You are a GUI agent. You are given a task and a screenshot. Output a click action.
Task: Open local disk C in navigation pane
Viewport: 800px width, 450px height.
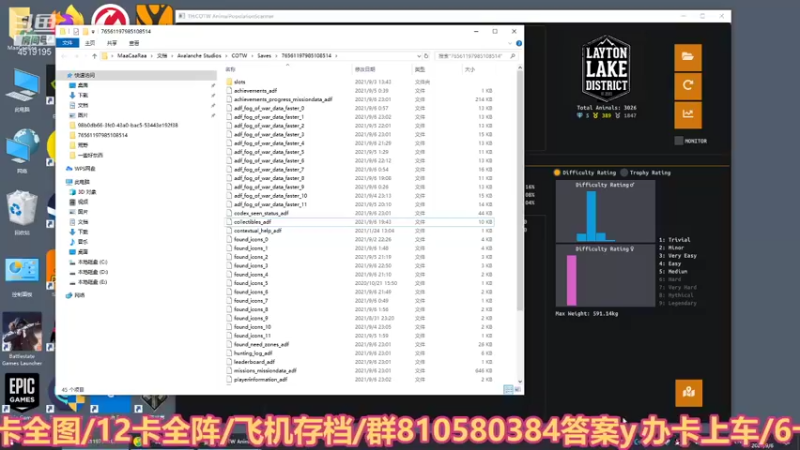pos(92,262)
